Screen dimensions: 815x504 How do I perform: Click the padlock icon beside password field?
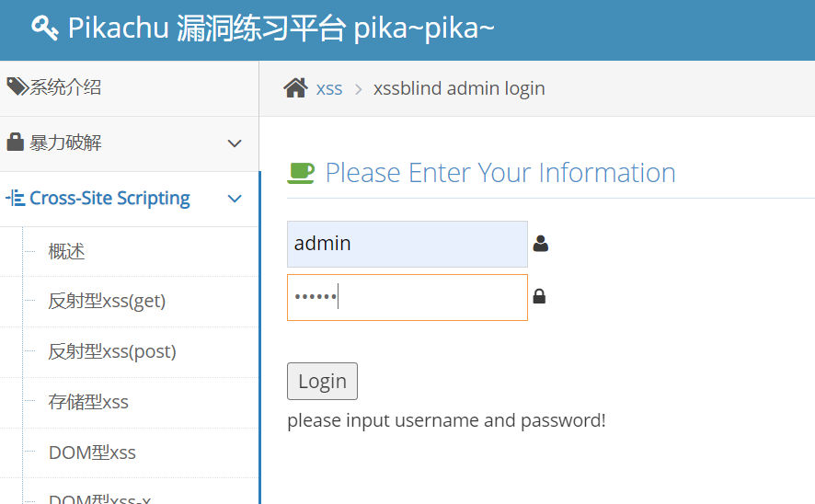[539, 297]
